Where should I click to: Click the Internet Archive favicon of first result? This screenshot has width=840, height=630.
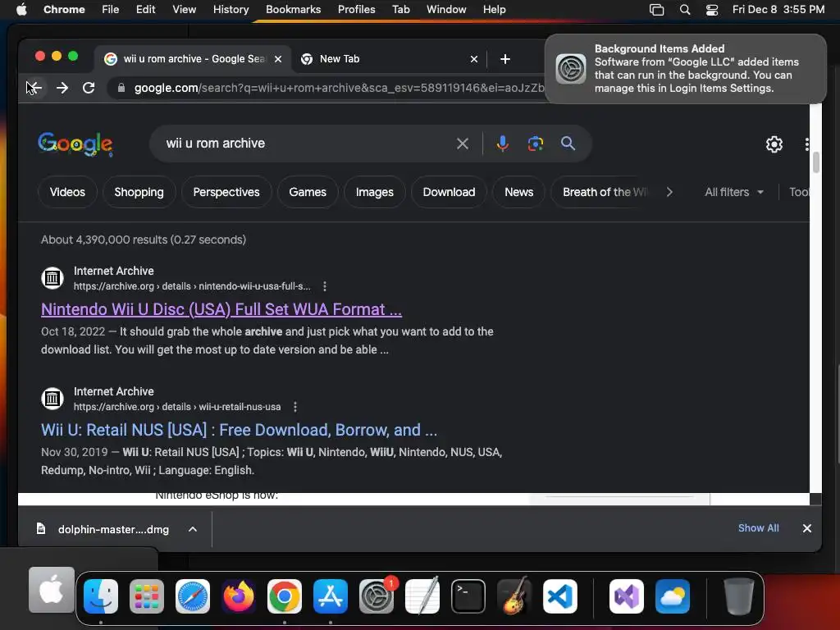52,278
